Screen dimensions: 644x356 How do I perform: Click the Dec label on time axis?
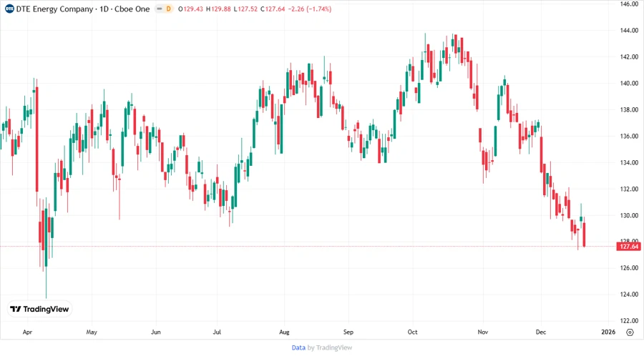541,332
